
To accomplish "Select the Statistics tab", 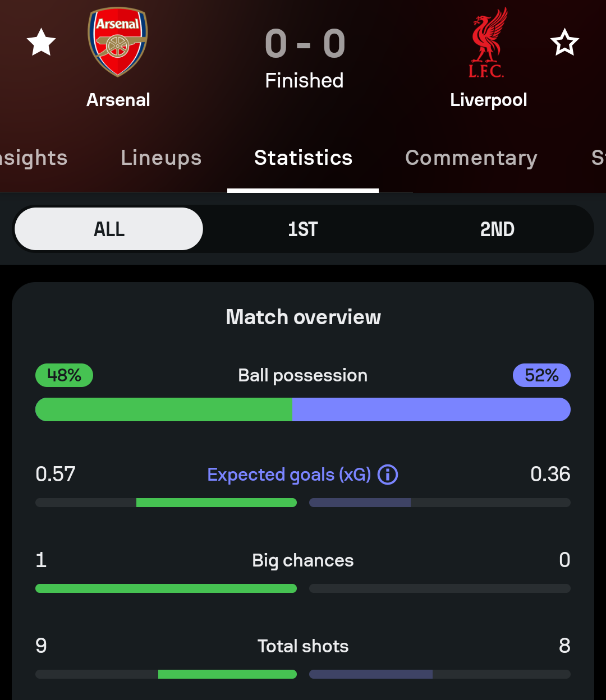I will (303, 158).
